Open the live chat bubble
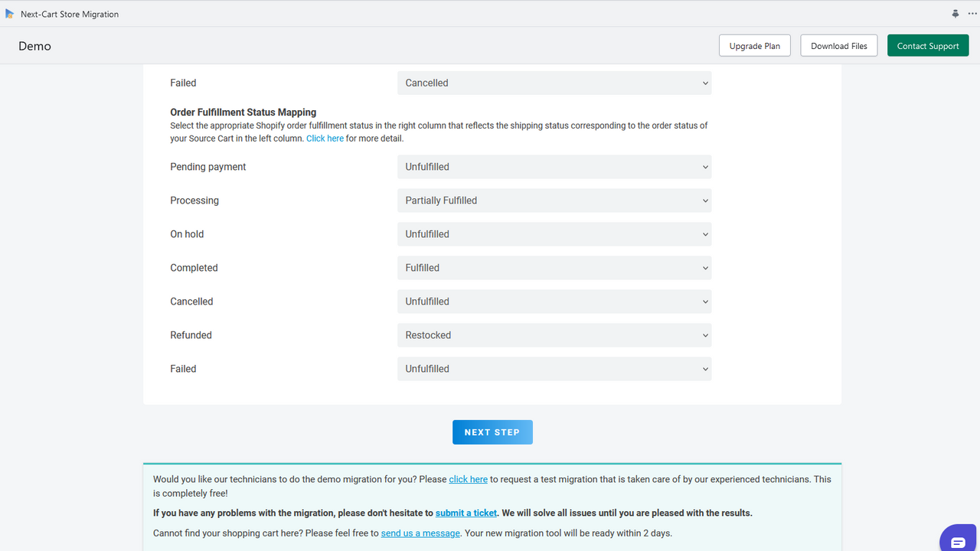This screenshot has height=551, width=980. click(x=958, y=540)
